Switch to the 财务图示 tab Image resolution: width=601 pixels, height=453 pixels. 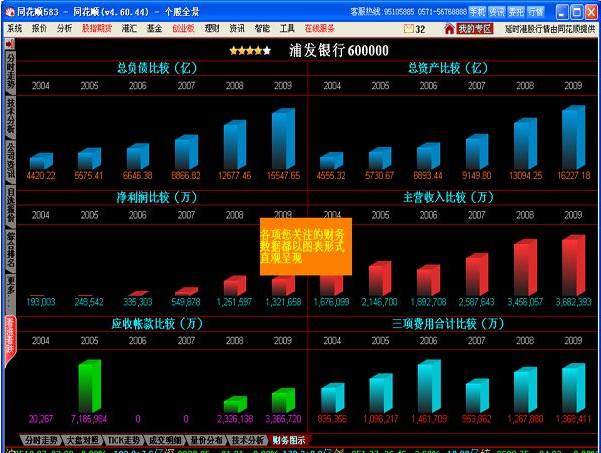click(289, 440)
